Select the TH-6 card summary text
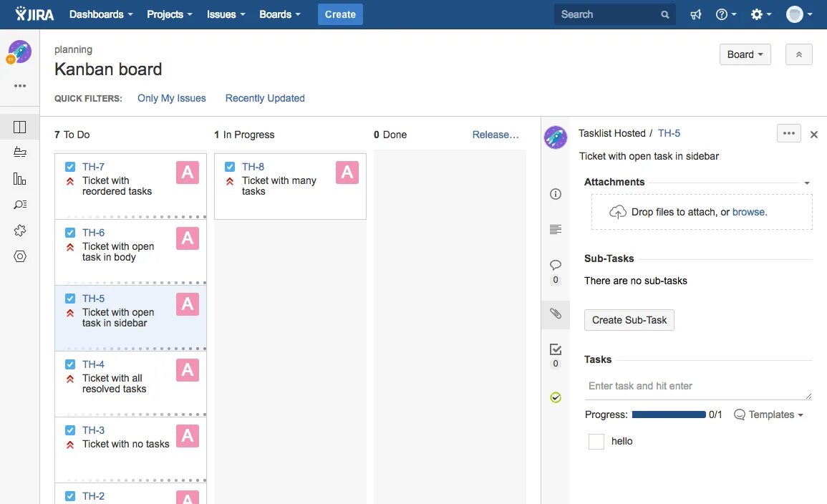Viewport: 827px width, 504px height. (x=118, y=252)
